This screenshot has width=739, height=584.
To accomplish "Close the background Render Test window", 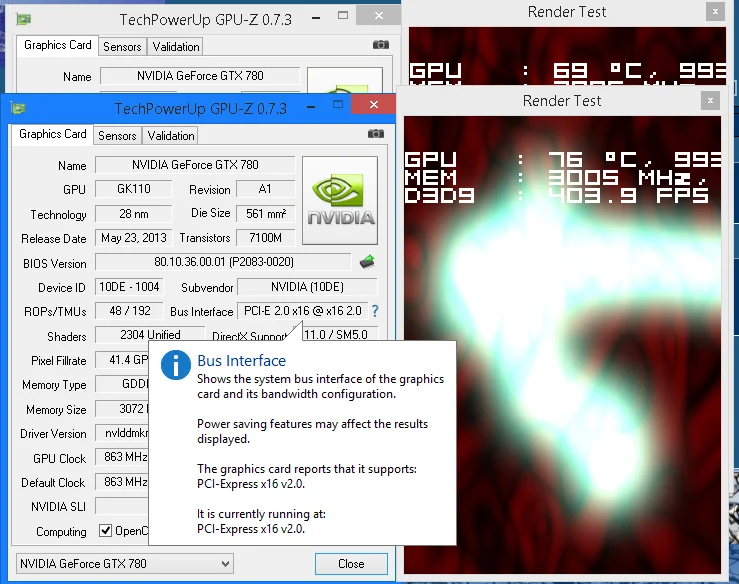I will [715, 12].
